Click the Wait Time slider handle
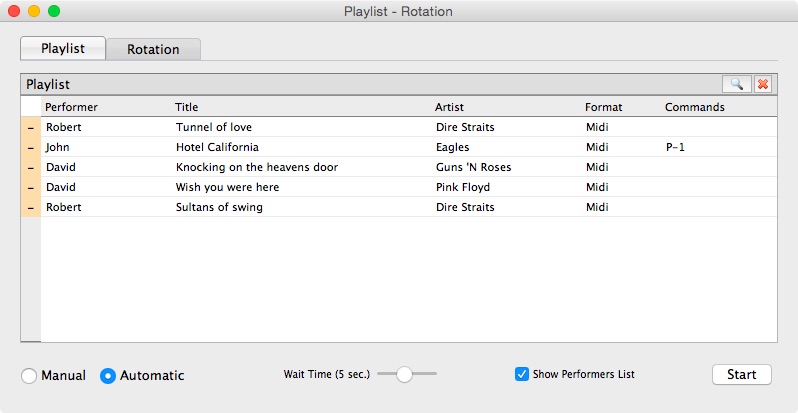The width and height of the screenshot is (798, 413). 404,374
